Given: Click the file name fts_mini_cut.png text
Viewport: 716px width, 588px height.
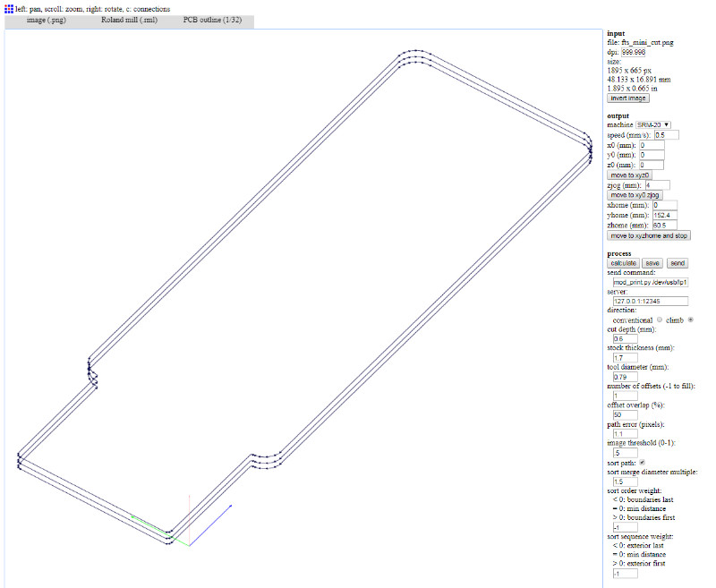Looking at the screenshot, I should 647,42.
